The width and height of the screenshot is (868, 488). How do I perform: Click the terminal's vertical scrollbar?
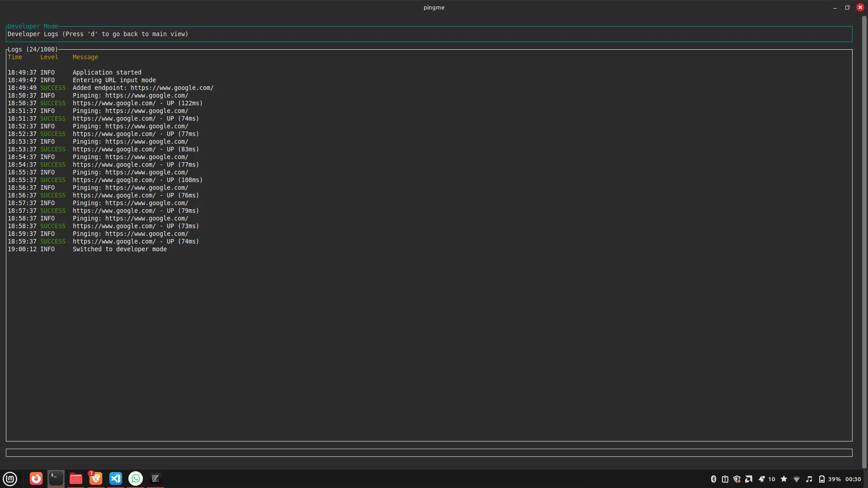(x=864, y=242)
